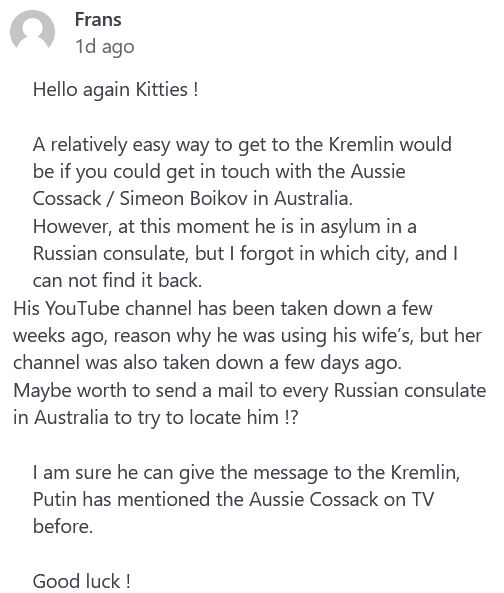The image size is (504, 593).
Task: Click the word "before." near the bottom
Action: point(63,526)
